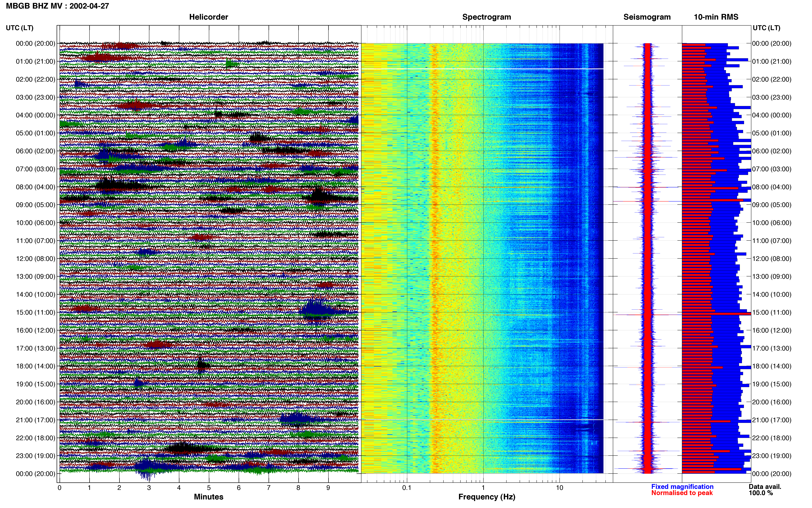This screenshot has height=508, width=812.
Task: Select the 'Spectrogram' panel heading
Action: [487, 17]
